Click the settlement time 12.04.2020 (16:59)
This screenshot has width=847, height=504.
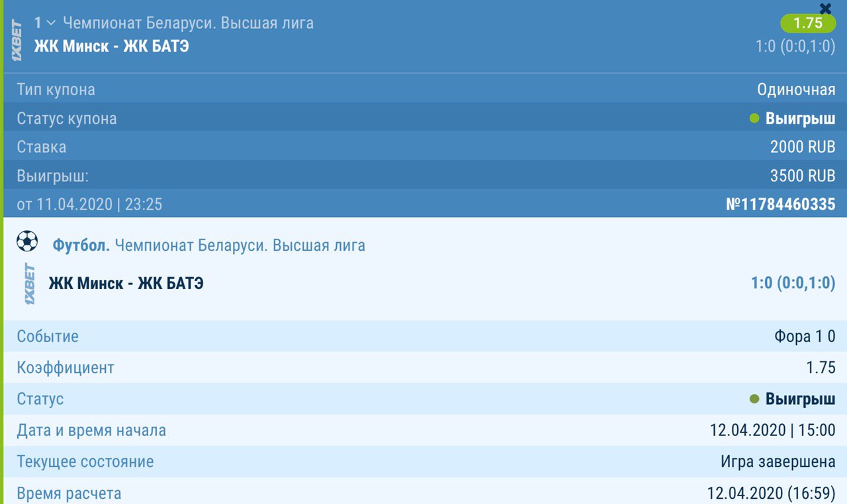(772, 493)
